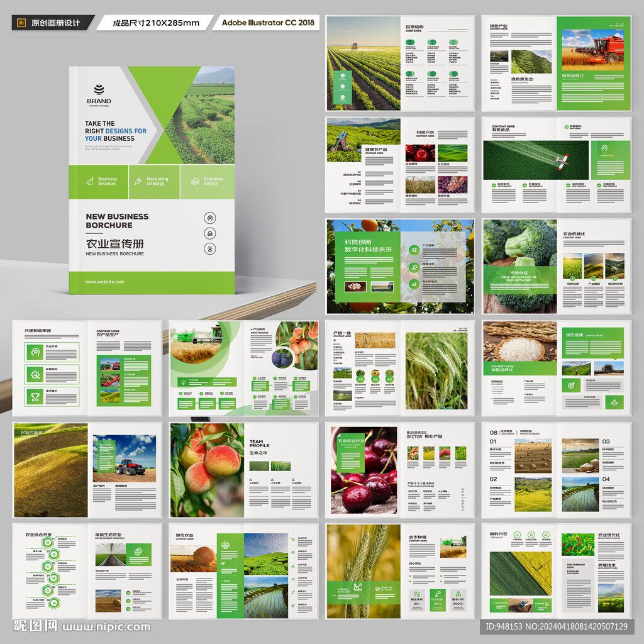644x644 pixels.
Task: Select the Adobe Illustrator CC 2018 label
Action: point(268,23)
